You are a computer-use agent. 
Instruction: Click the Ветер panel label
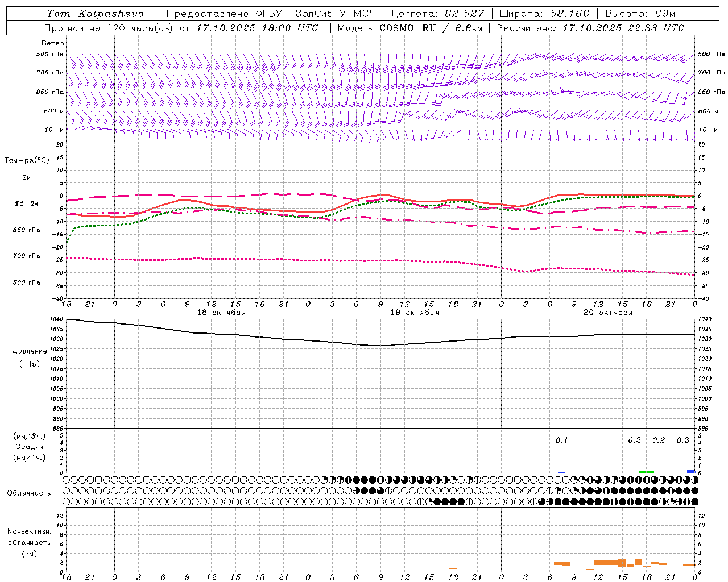coord(53,43)
